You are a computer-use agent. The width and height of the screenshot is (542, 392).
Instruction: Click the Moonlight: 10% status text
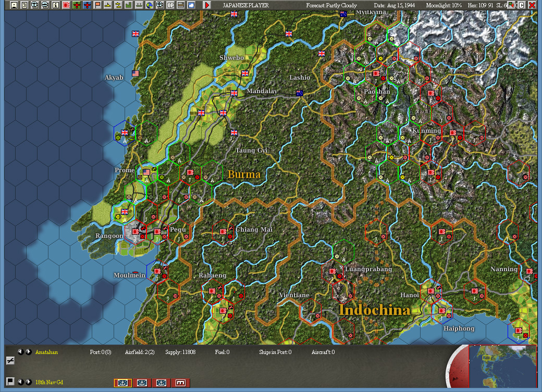(x=444, y=5)
